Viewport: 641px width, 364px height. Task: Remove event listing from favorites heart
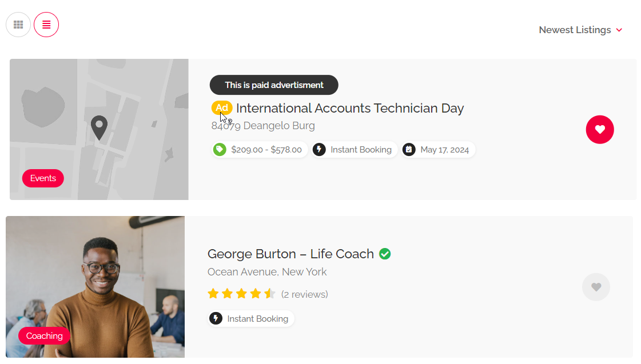pos(600,130)
